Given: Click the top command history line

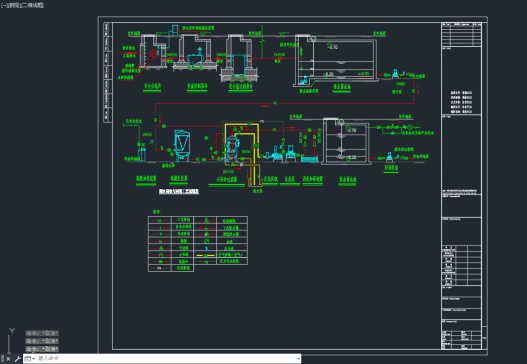Looking at the screenshot, I should pyautogui.click(x=42, y=333).
